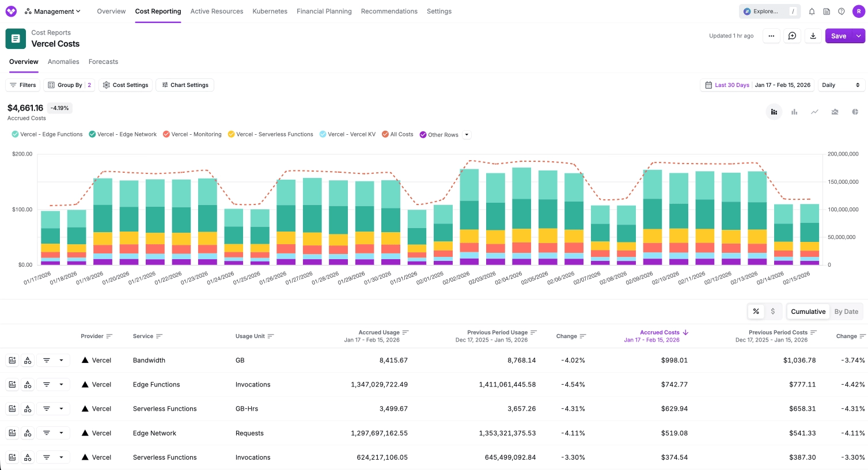This screenshot has height=470, width=868.
Task: Open the Anomalies tab
Action: click(x=63, y=62)
